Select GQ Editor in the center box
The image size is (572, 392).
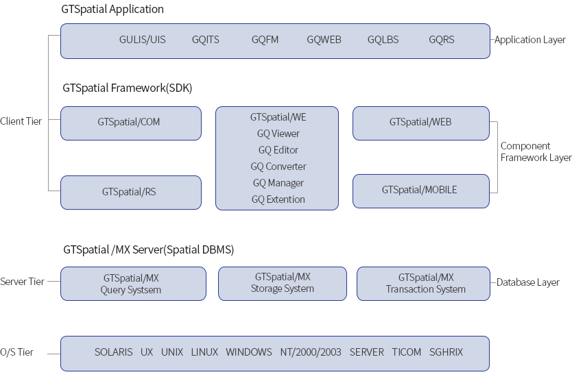pyautogui.click(x=278, y=151)
